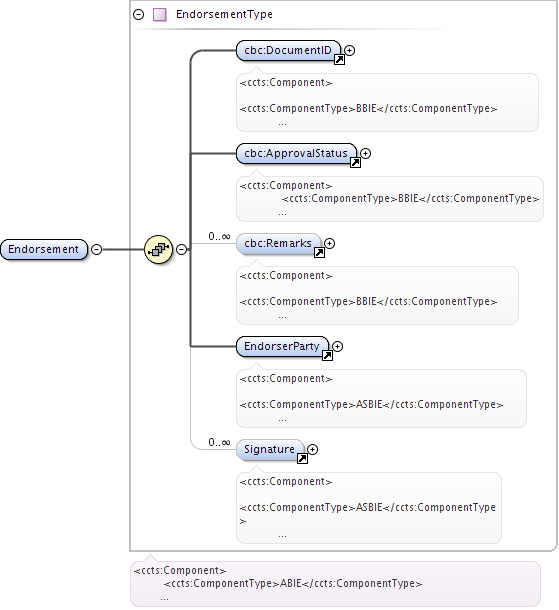Open Signature ASBIE annotation box
Image resolution: width=559 pixels, height=610 pixels.
[369, 508]
